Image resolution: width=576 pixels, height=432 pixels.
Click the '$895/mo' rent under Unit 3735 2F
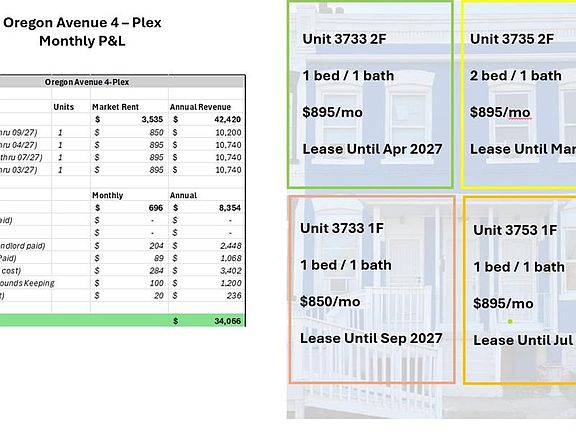pyautogui.click(x=500, y=112)
